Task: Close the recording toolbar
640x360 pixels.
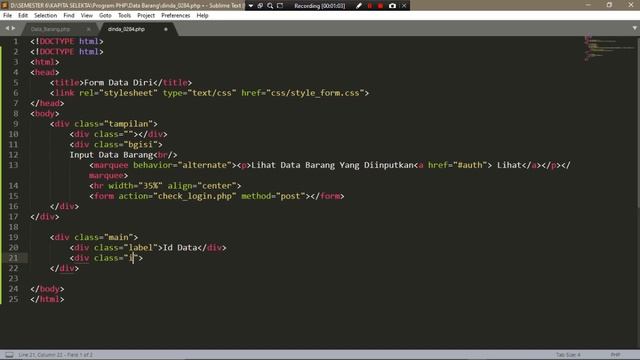Action: [404, 6]
